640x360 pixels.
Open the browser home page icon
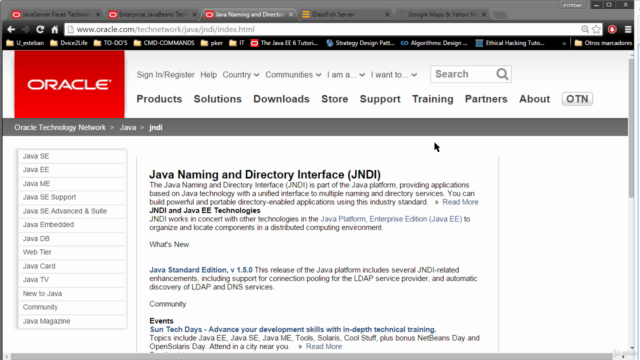(54, 29)
